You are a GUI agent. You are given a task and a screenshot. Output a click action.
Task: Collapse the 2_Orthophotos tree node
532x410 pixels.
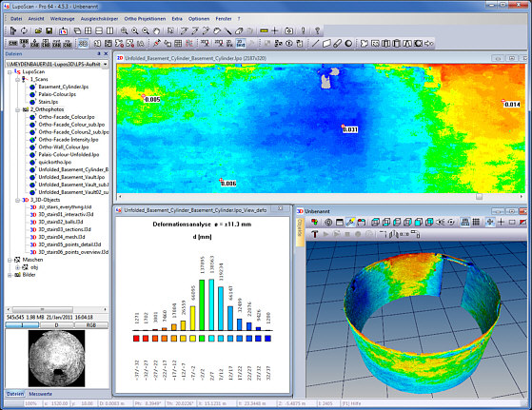pos(17,109)
